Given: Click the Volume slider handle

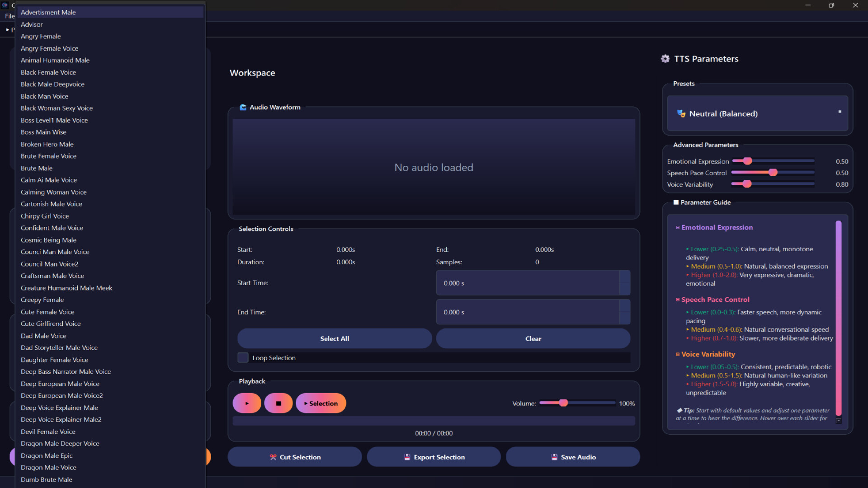Looking at the screenshot, I should [x=563, y=403].
